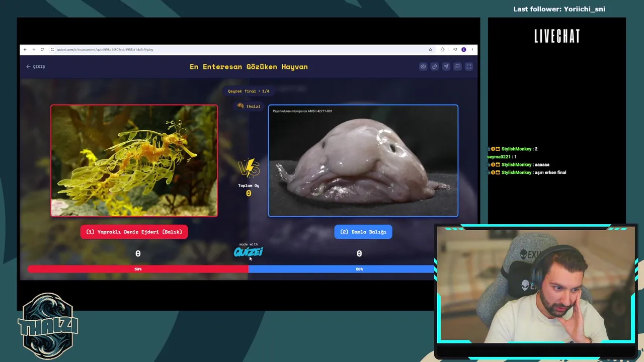Vote for (2) Damla Balığı
Image resolution: width=644 pixels, height=362 pixels.
click(x=363, y=232)
